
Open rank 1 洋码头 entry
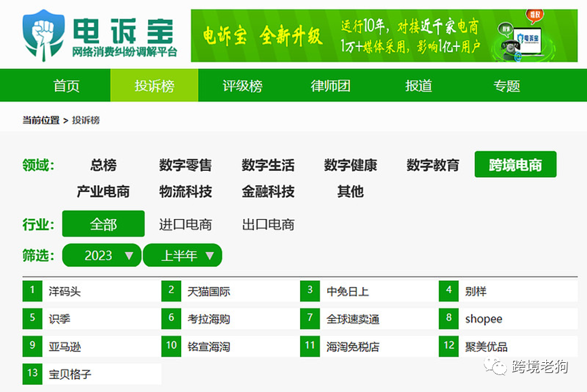[x=92, y=291]
